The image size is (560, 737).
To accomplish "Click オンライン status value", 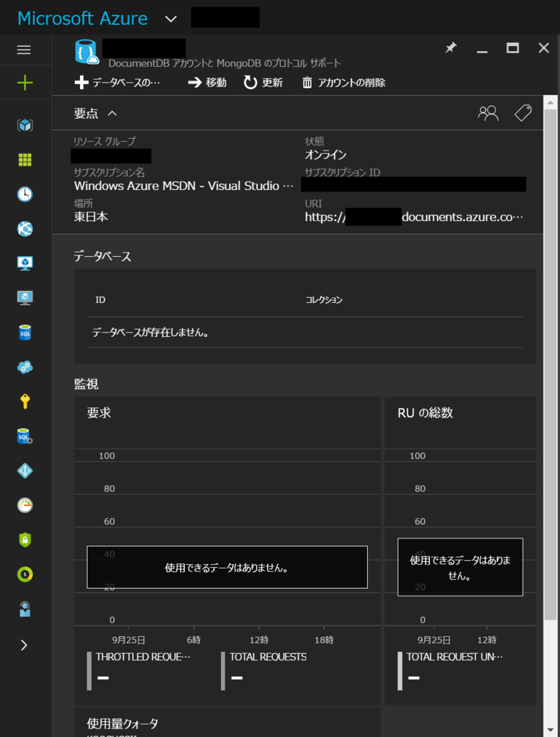I will (x=325, y=155).
